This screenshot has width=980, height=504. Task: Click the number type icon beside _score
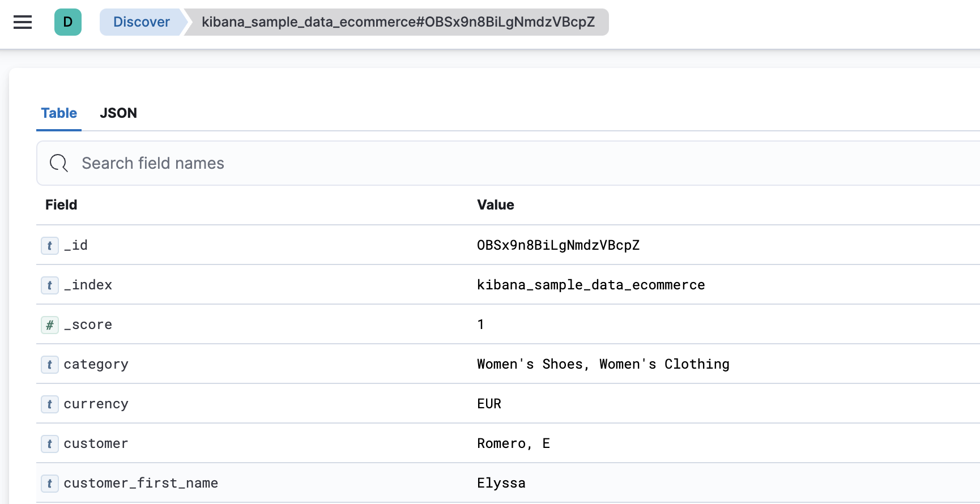(x=50, y=325)
